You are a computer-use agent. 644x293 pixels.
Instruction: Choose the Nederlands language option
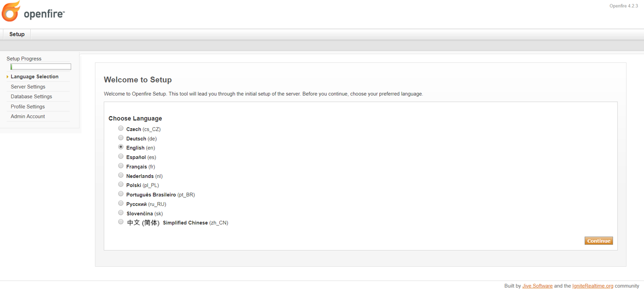click(x=121, y=175)
